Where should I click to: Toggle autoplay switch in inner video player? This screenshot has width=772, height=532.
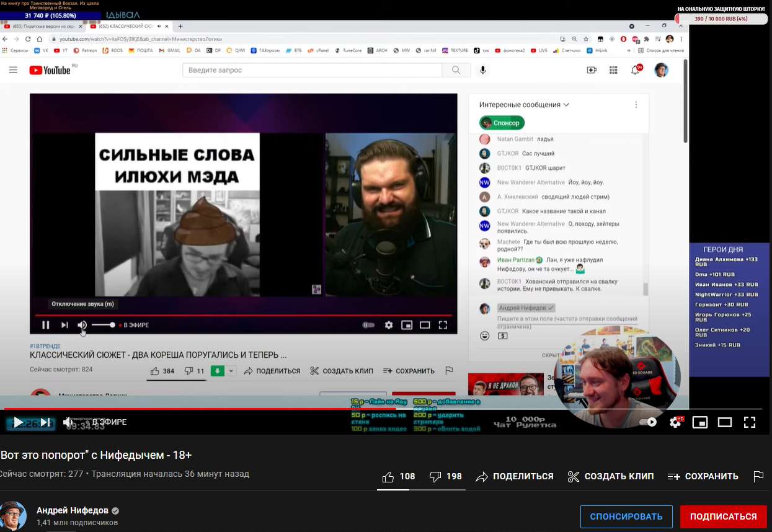[368, 325]
